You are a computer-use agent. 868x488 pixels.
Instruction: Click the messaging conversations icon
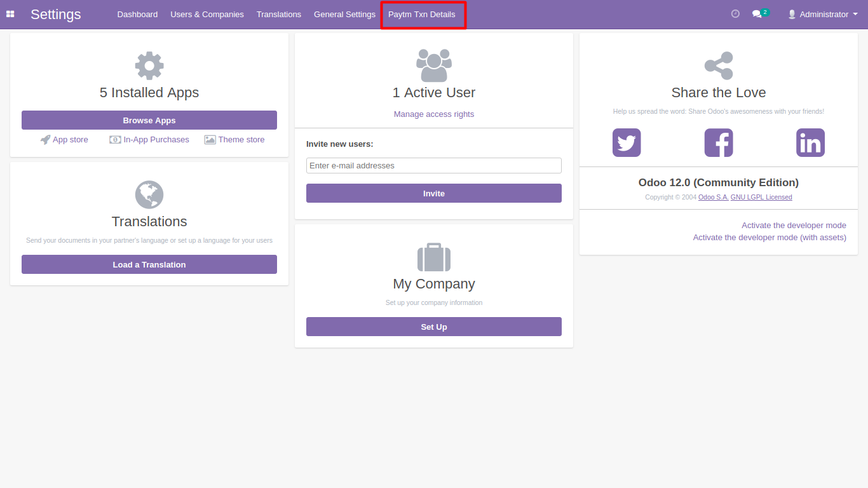pos(758,13)
